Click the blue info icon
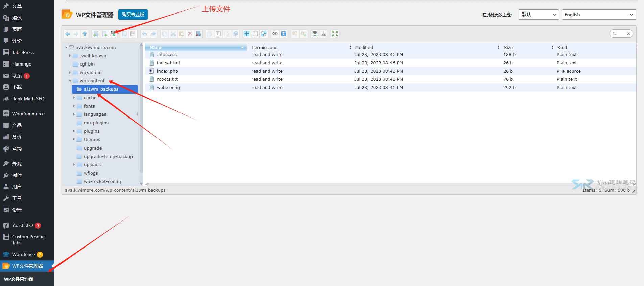Screen dimensions: 644x286 point(284,34)
